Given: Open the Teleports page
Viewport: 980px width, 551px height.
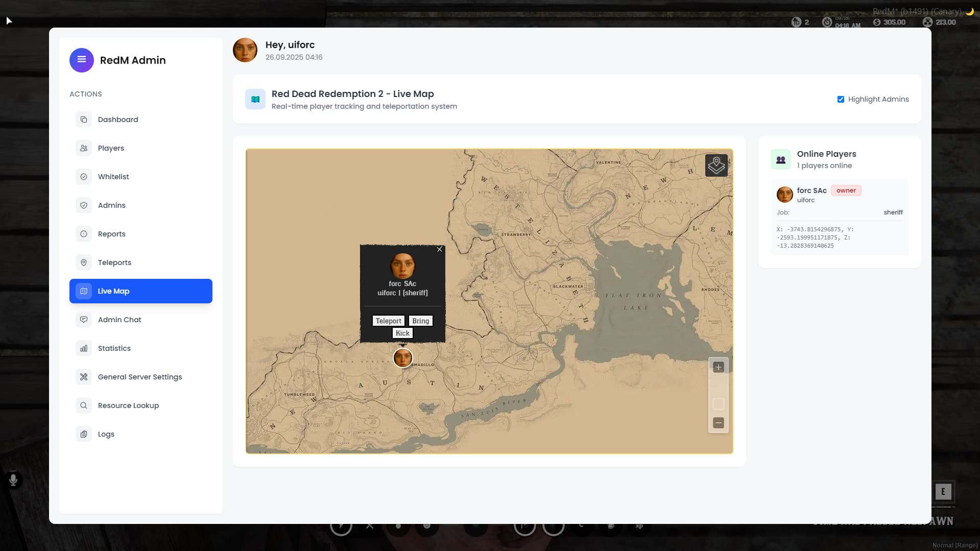Looking at the screenshot, I should point(141,262).
